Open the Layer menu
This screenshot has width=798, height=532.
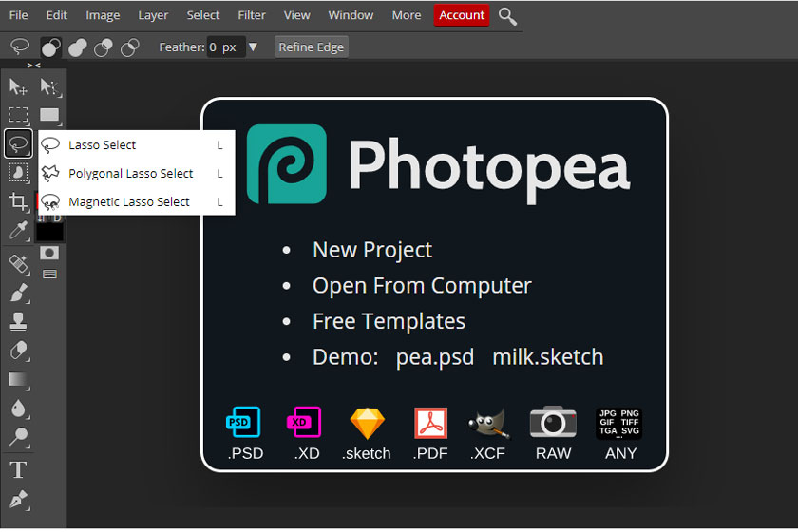coord(153,15)
